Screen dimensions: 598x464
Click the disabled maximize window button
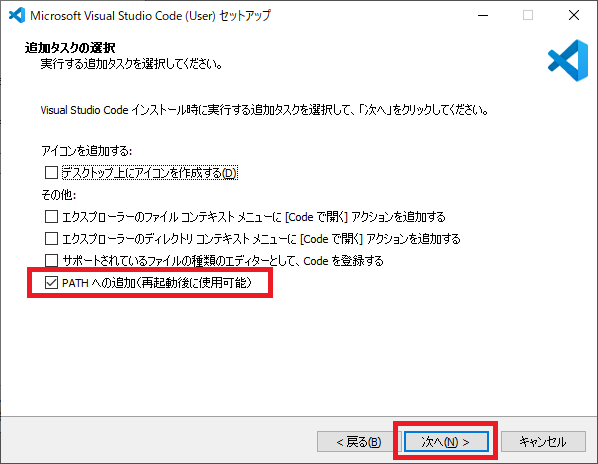pyautogui.click(x=528, y=15)
